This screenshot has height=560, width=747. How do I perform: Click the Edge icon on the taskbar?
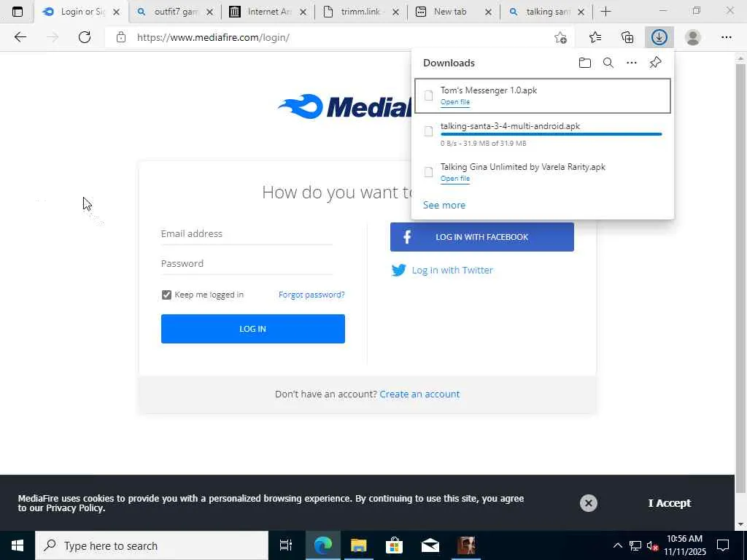point(322,545)
